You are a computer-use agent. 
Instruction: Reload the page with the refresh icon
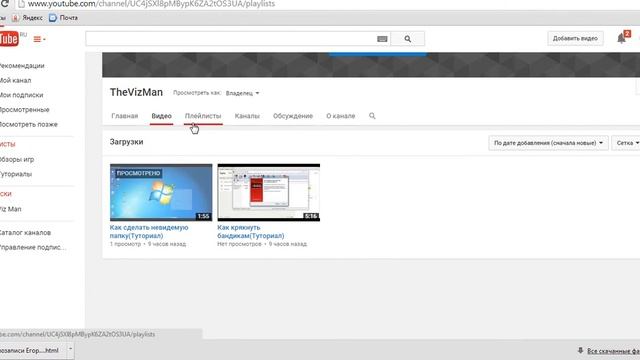(x=5, y=4)
